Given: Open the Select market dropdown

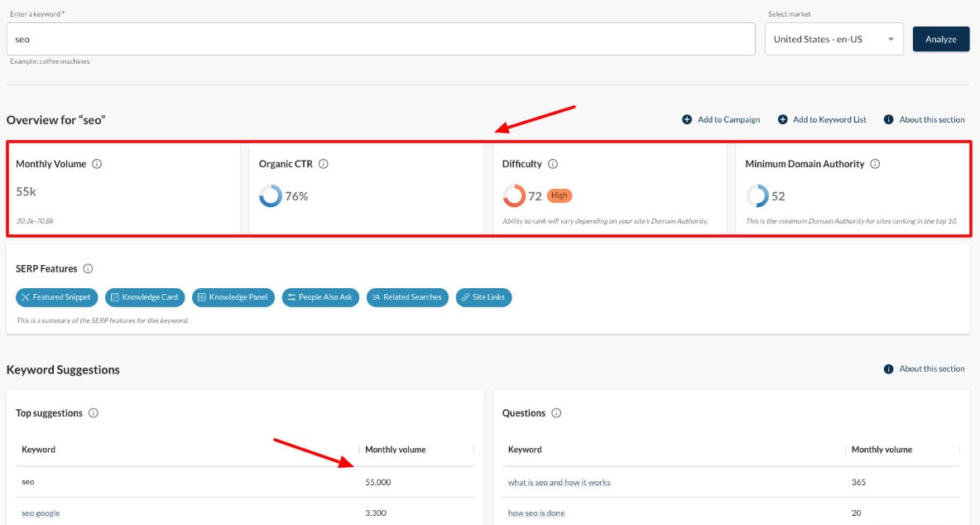Looking at the screenshot, I should click(833, 39).
